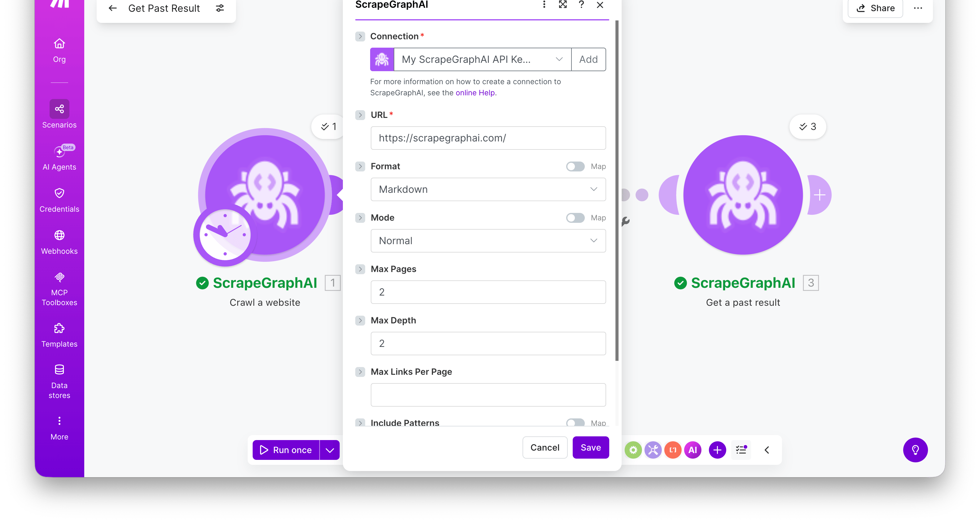The width and height of the screenshot is (980, 523).
Task: Click the orange brackets toolbar icon
Action: point(673,450)
